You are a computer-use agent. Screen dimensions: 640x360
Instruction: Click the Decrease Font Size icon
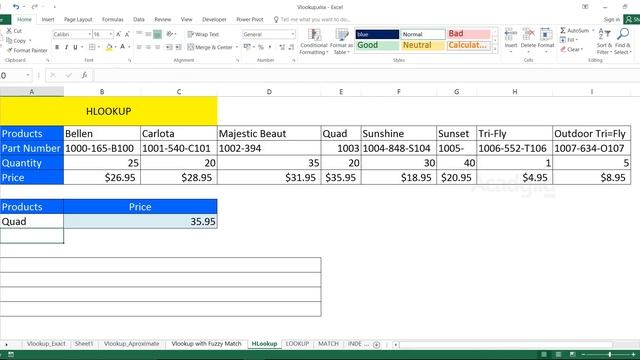[x=127, y=34]
